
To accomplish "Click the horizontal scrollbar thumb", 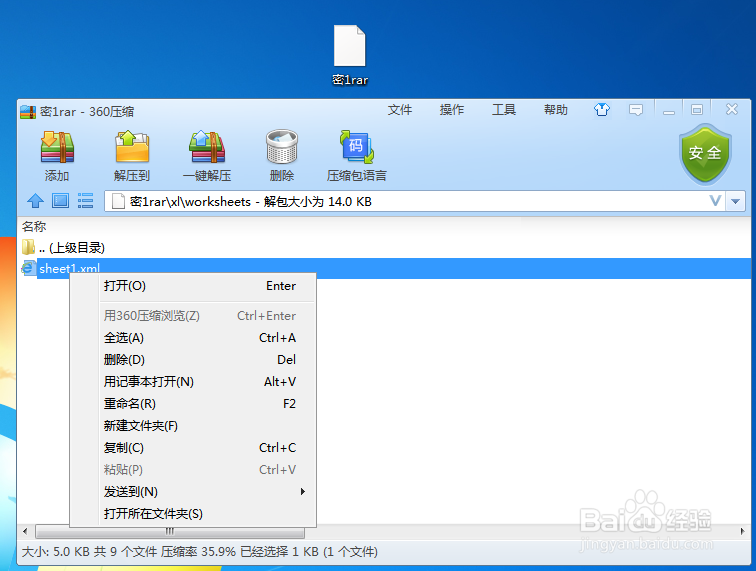I will click(170, 531).
